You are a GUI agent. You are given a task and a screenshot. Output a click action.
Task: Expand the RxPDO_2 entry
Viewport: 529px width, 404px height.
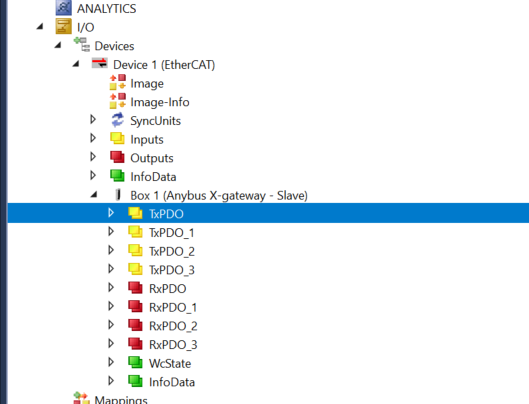(x=111, y=325)
